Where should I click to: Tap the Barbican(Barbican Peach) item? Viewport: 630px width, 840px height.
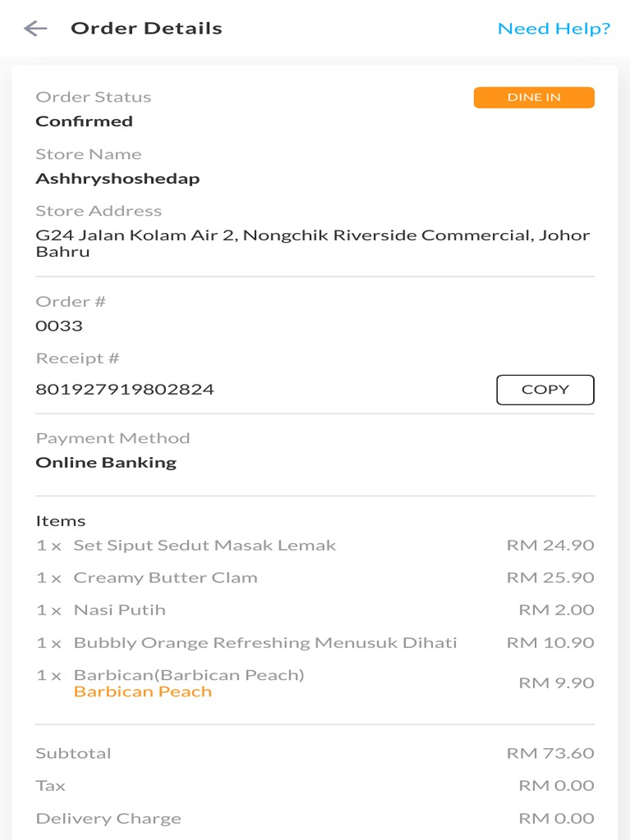click(x=189, y=675)
